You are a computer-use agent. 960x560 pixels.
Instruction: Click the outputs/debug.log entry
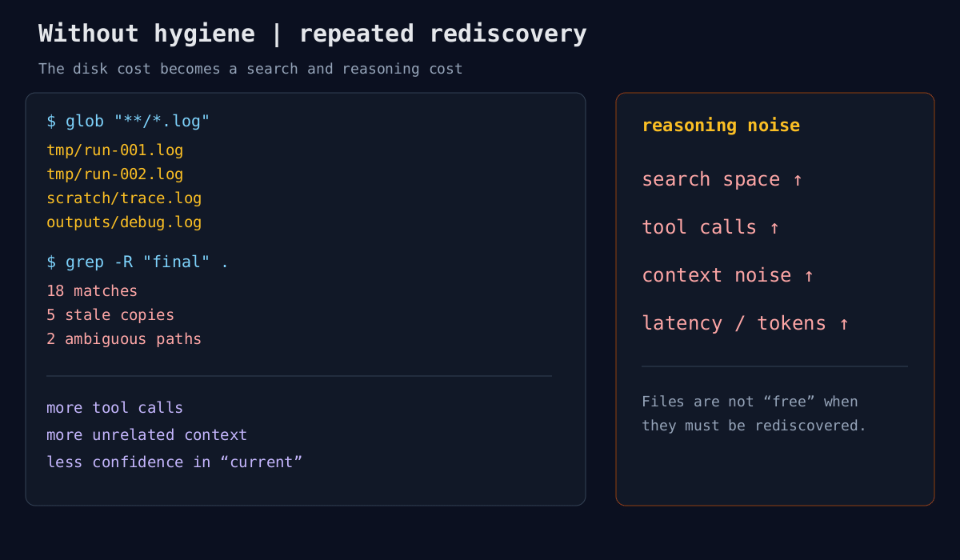pos(124,222)
